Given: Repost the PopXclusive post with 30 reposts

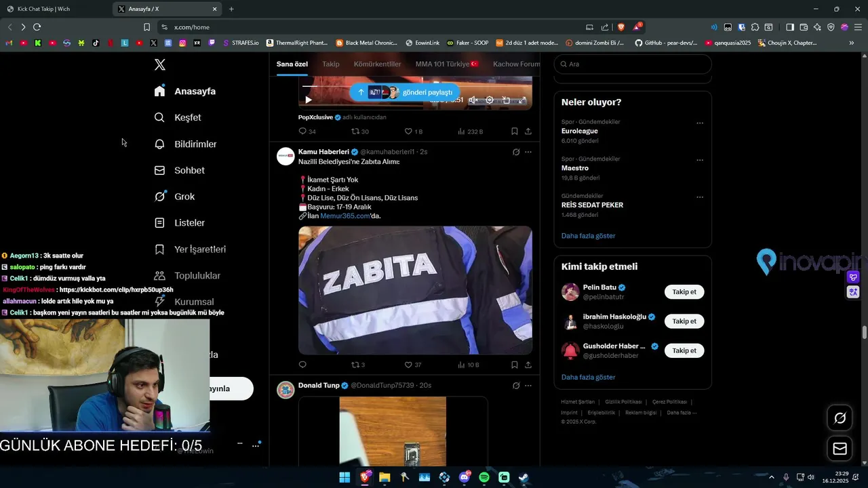Looking at the screenshot, I should [x=359, y=131].
